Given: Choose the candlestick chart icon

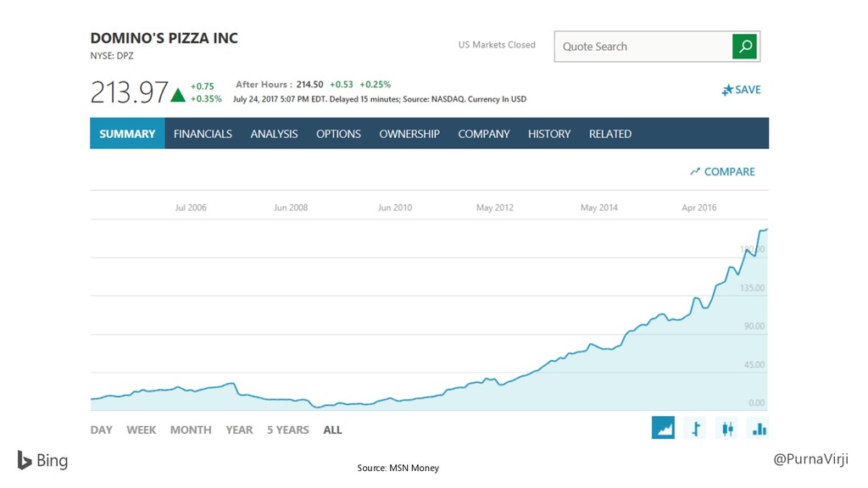Looking at the screenshot, I should [x=727, y=428].
